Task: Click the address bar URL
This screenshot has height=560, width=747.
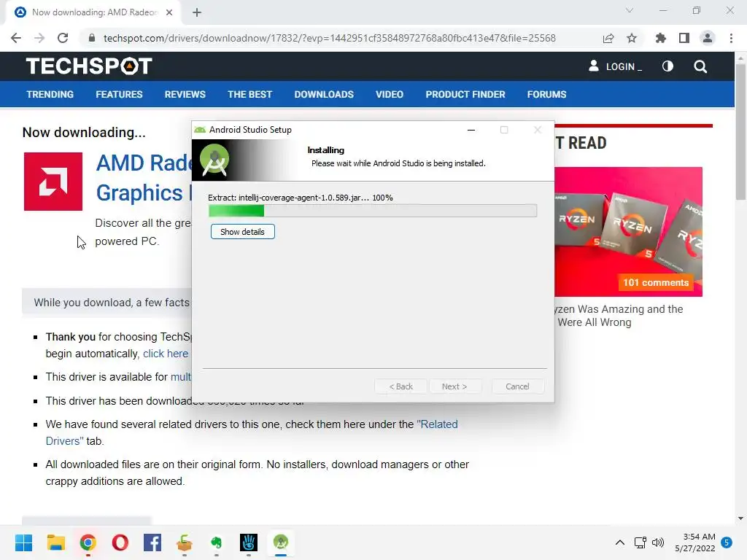Action: (329, 38)
